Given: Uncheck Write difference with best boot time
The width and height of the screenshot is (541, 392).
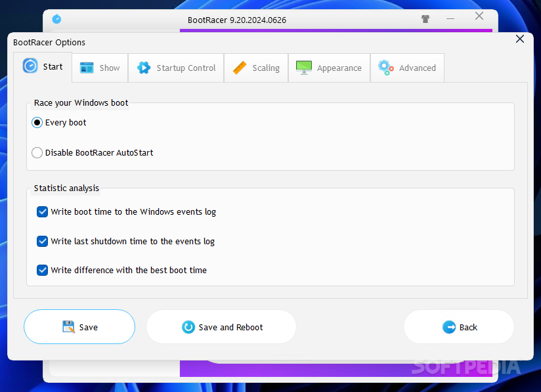Looking at the screenshot, I should [x=43, y=270].
